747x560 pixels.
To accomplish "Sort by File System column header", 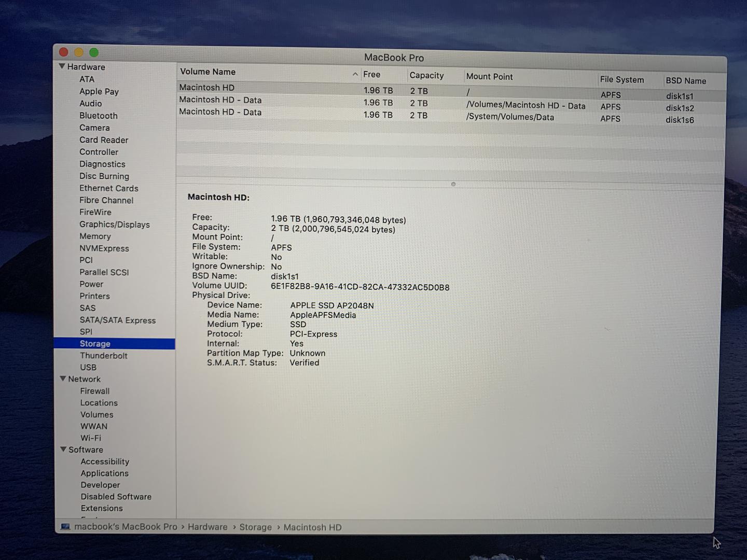I will pyautogui.click(x=622, y=79).
